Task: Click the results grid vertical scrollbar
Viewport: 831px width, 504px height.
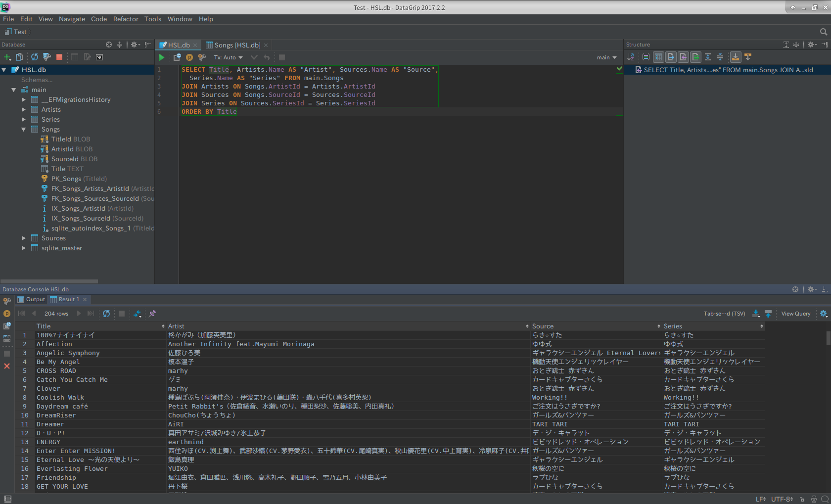Action: click(828, 338)
